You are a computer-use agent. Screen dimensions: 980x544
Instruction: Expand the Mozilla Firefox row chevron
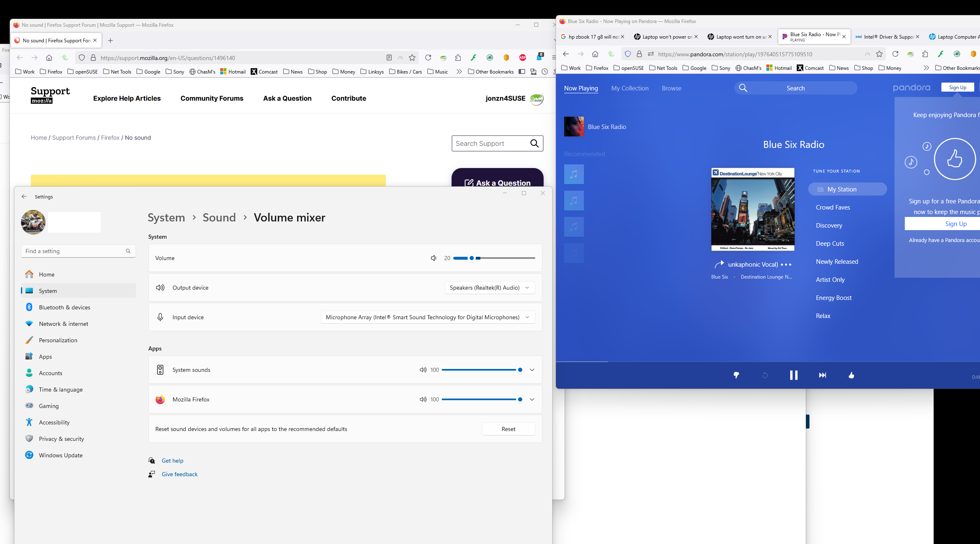click(x=532, y=399)
